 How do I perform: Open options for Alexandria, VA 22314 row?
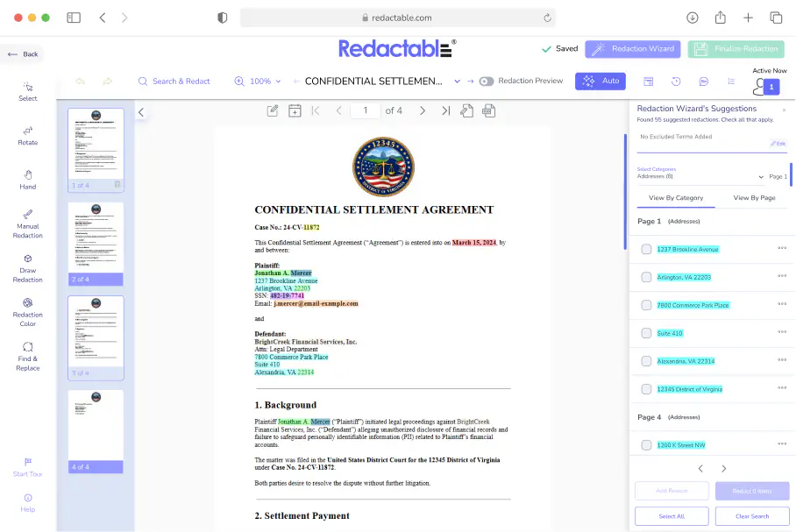click(782, 359)
